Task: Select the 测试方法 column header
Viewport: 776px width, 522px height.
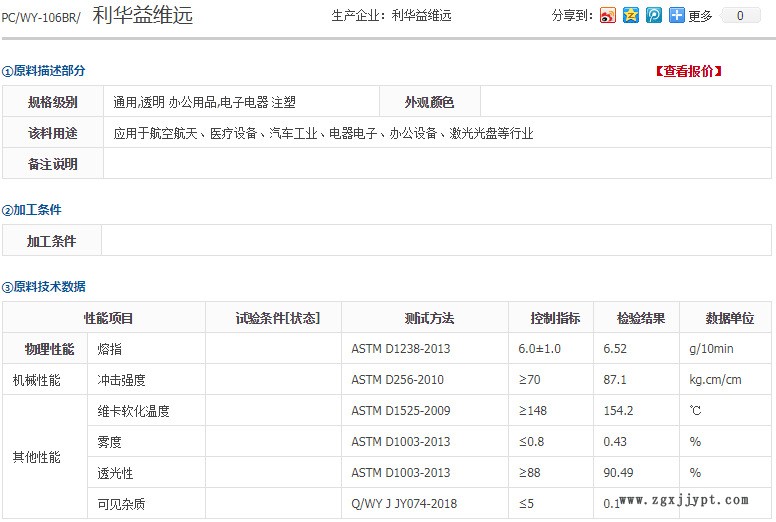Action: 429,318
